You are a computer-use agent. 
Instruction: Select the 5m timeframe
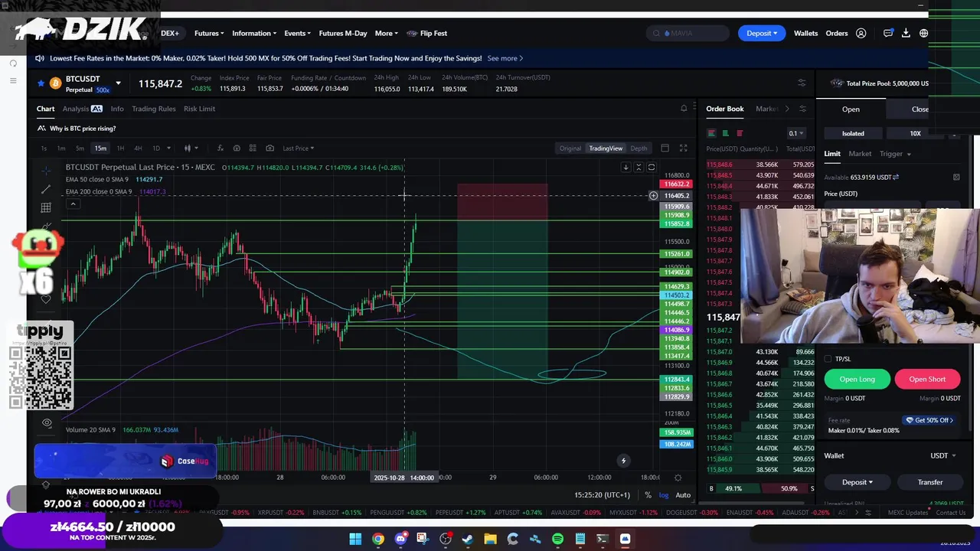[80, 148]
